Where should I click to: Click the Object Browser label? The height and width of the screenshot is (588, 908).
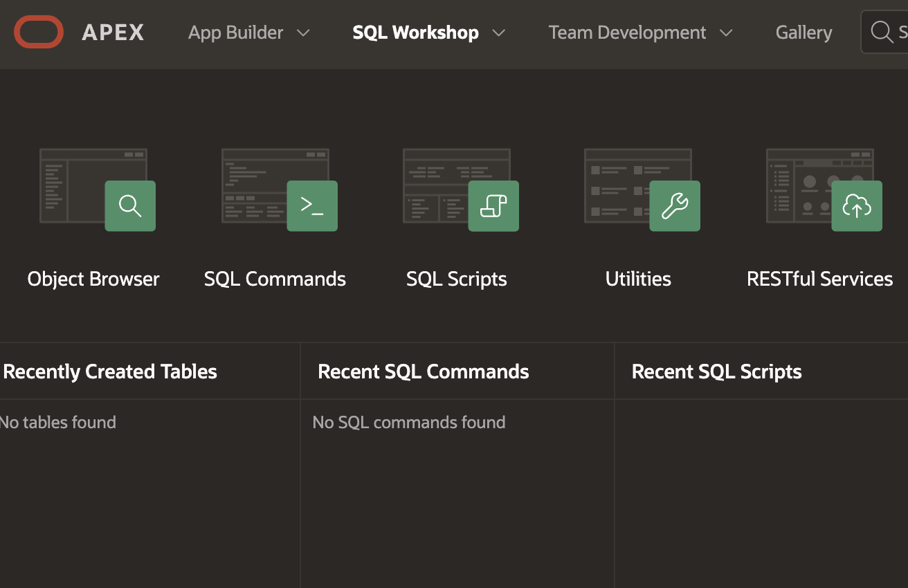[x=93, y=279]
